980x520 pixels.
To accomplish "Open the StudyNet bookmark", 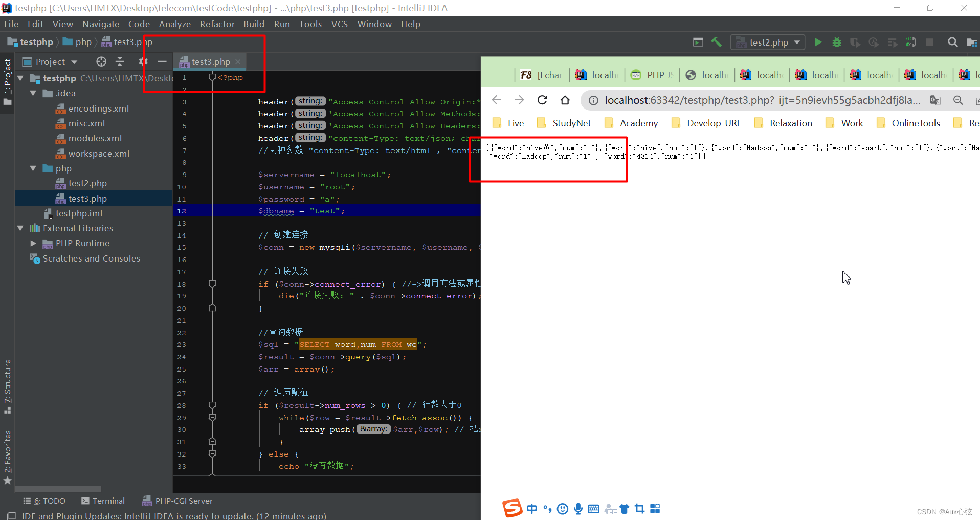I will point(571,123).
